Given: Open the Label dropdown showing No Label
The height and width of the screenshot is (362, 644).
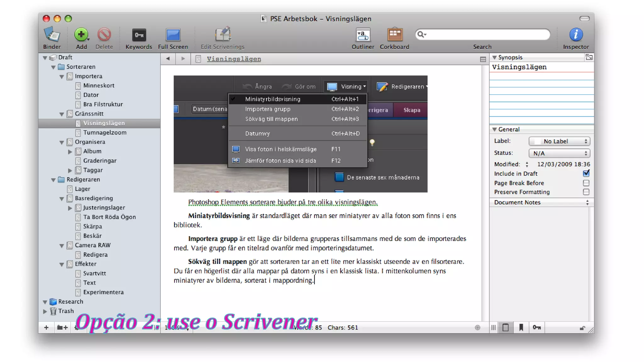Looking at the screenshot, I should coord(559,141).
